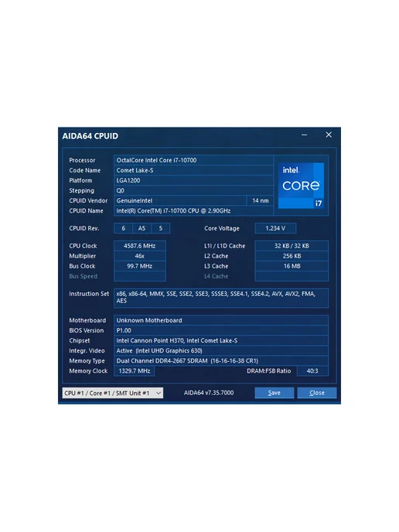Image resolution: width=399 pixels, height=532 pixels.
Task: Click the CPUID Name Intel(R) Core(TM) i7-10700 field
Action: coord(193,210)
